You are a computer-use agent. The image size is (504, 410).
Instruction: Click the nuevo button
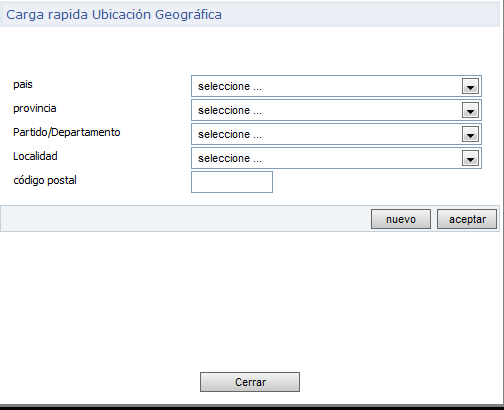click(401, 219)
